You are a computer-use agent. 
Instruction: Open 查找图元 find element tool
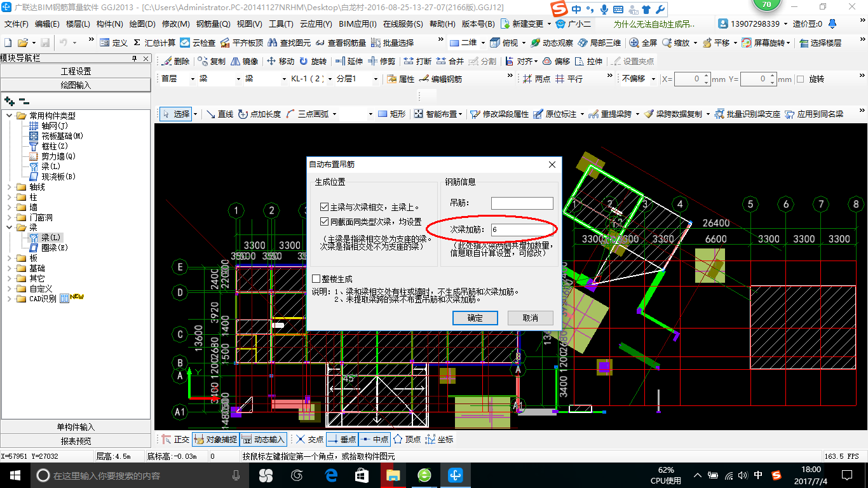(x=289, y=43)
